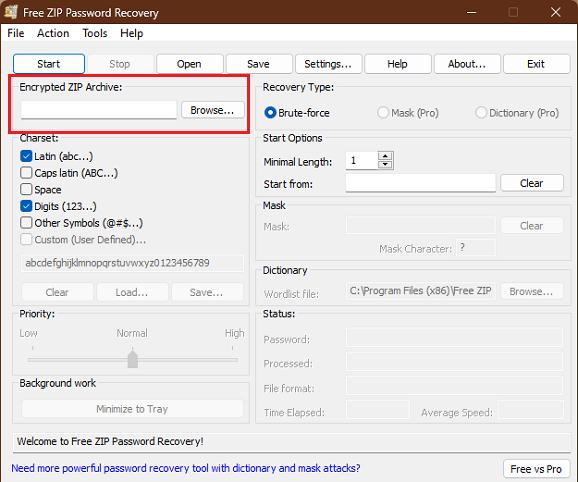The width and height of the screenshot is (578, 482).
Task: Open the About... dialog
Action: (467, 64)
